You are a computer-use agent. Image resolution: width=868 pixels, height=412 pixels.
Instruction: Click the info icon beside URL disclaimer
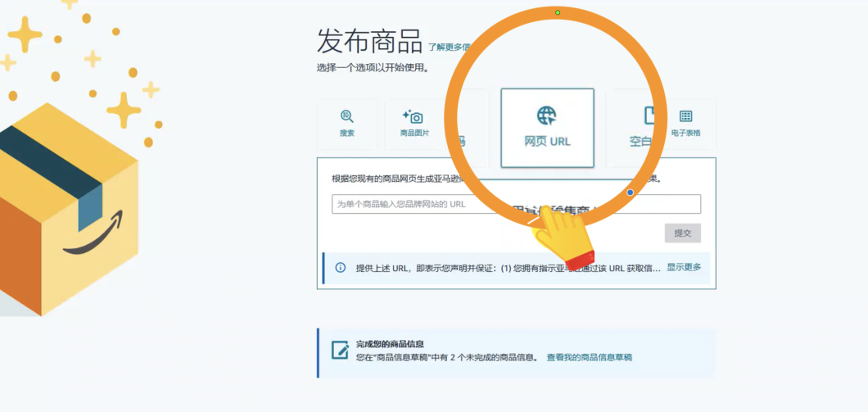pyautogui.click(x=341, y=268)
